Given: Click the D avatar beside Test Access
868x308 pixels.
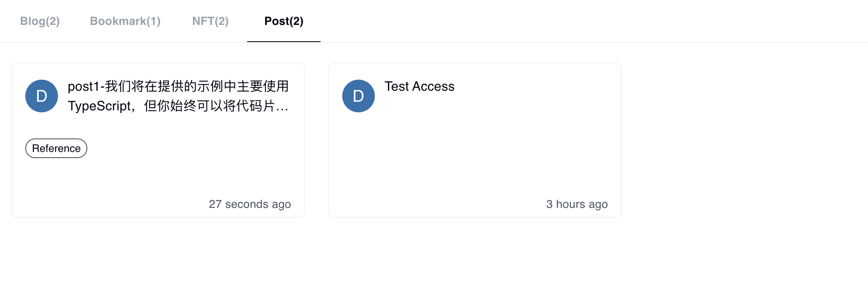Looking at the screenshot, I should (x=358, y=96).
